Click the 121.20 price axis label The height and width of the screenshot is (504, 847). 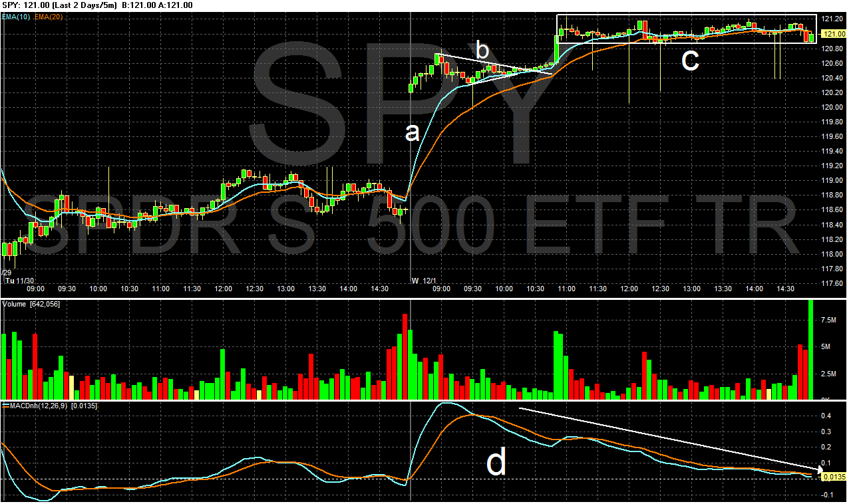pos(834,19)
